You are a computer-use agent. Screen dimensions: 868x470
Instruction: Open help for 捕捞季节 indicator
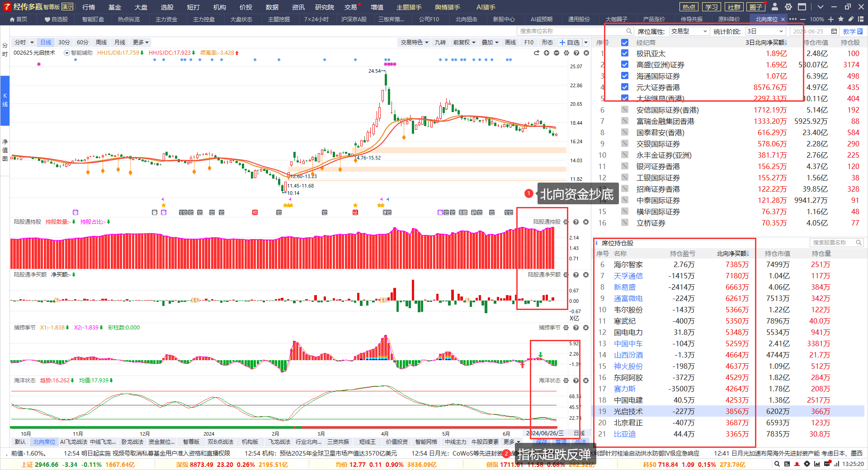(x=576, y=328)
